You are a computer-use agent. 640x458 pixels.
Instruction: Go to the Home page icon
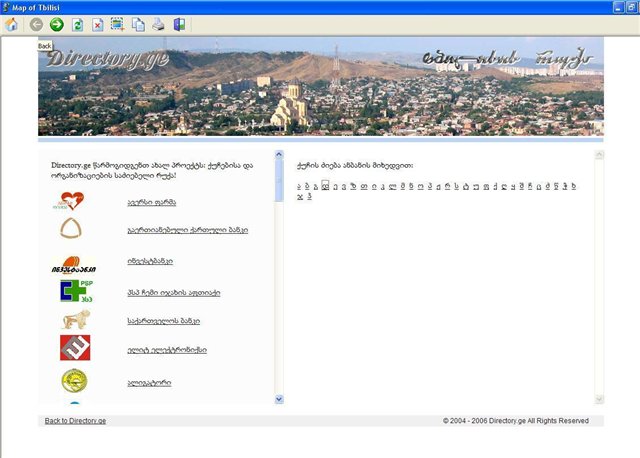click(x=11, y=25)
